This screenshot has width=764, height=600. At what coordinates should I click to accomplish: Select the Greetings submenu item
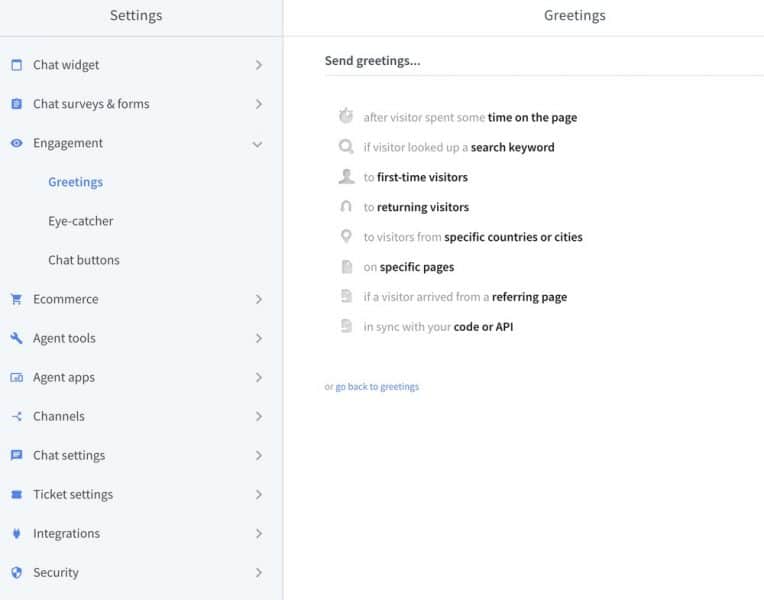[75, 182]
